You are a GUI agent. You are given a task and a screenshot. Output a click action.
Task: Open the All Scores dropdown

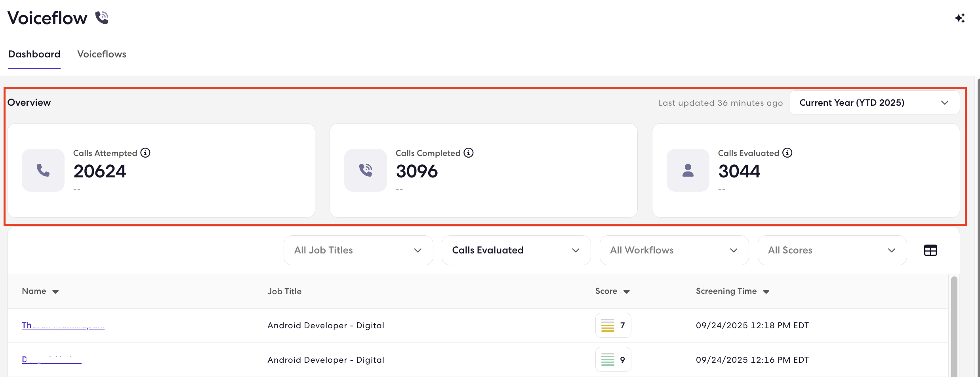pos(832,250)
